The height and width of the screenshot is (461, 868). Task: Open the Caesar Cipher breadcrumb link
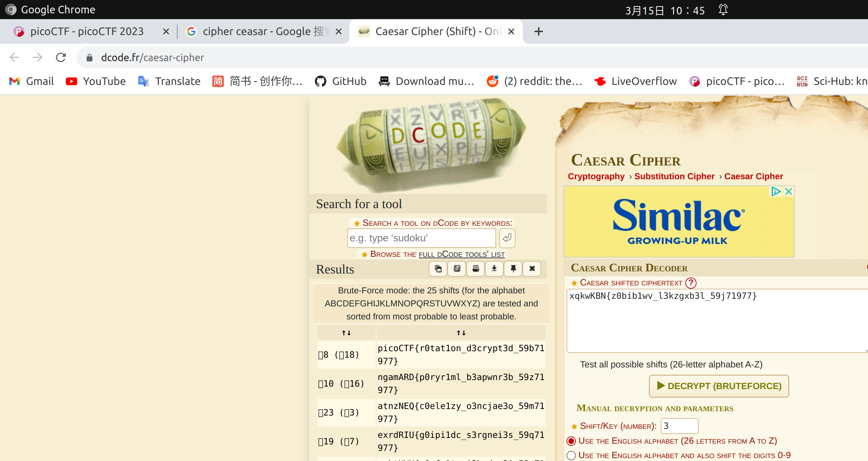click(754, 176)
